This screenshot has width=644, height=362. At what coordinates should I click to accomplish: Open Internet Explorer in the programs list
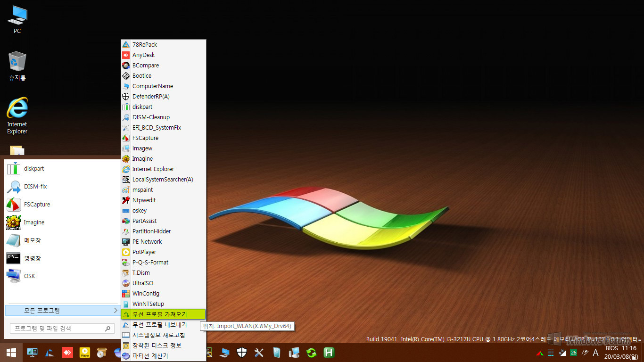click(164, 169)
